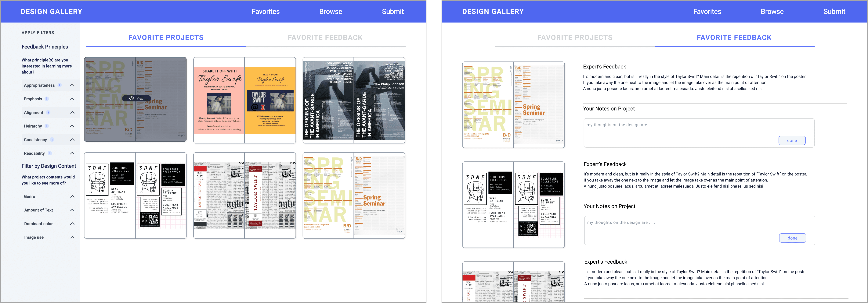Viewport: 868px width, 303px height.
Task: Collapse the Alignment filter section
Action: pos(72,112)
